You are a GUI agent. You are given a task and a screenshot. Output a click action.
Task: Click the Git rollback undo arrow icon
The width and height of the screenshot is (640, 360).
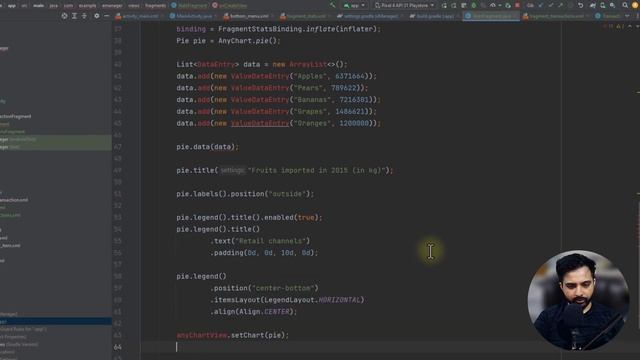(x=580, y=5)
